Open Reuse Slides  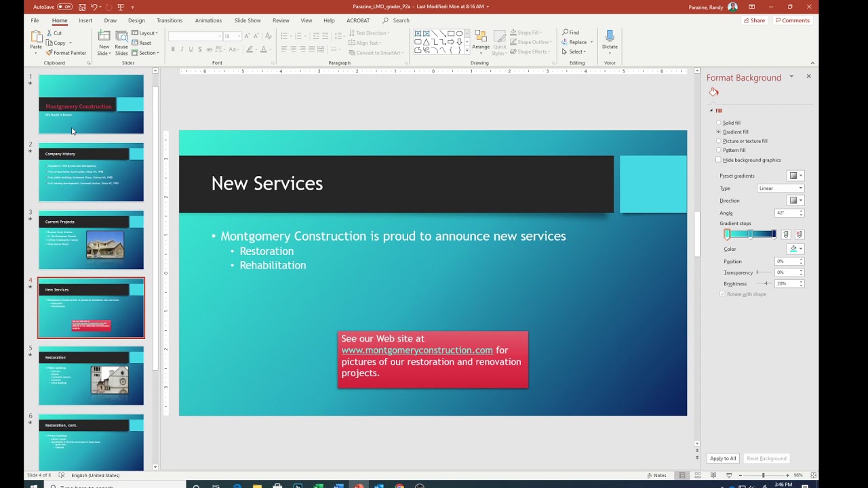[121, 43]
